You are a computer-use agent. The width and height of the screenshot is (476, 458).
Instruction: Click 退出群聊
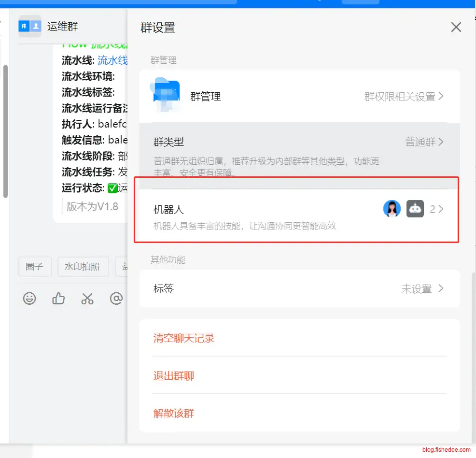tap(174, 376)
